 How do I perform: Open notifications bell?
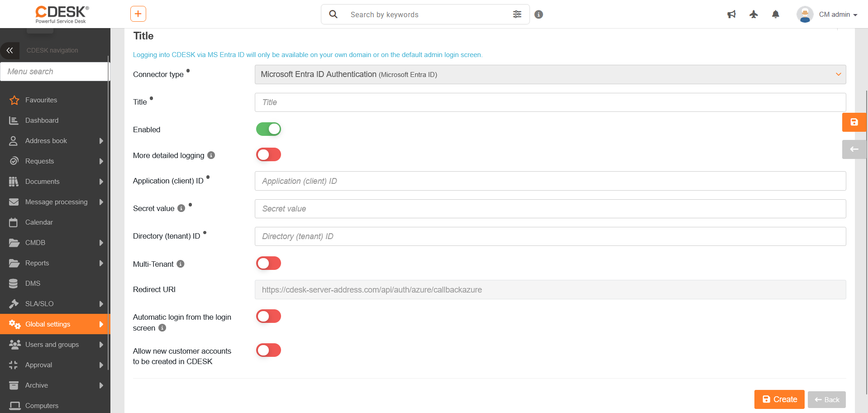coord(776,14)
